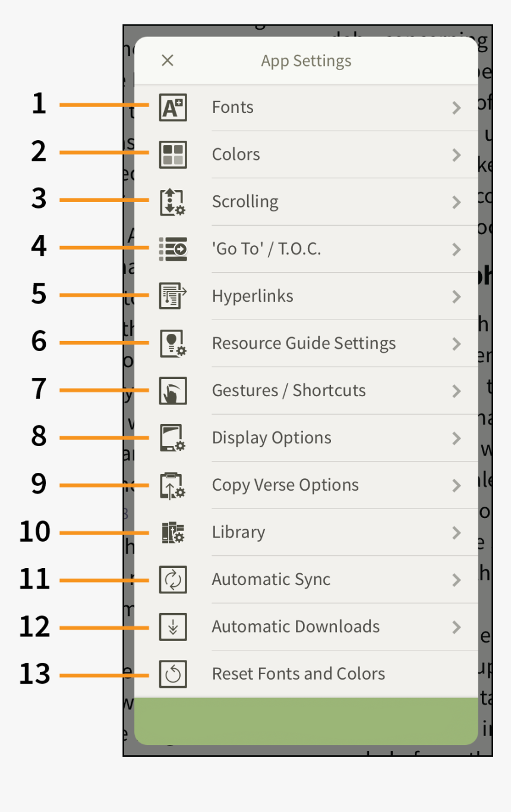Close the App Settings dialog
The width and height of the screenshot is (511, 812).
(x=167, y=60)
